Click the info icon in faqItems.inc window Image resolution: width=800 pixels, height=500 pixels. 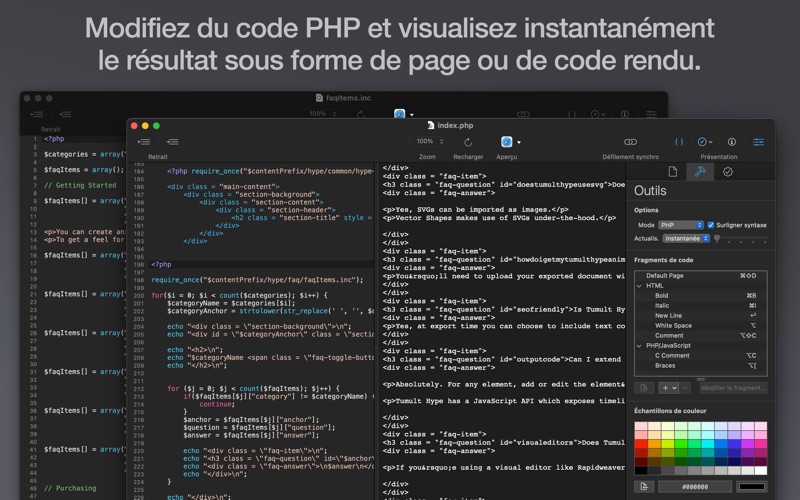(624, 114)
